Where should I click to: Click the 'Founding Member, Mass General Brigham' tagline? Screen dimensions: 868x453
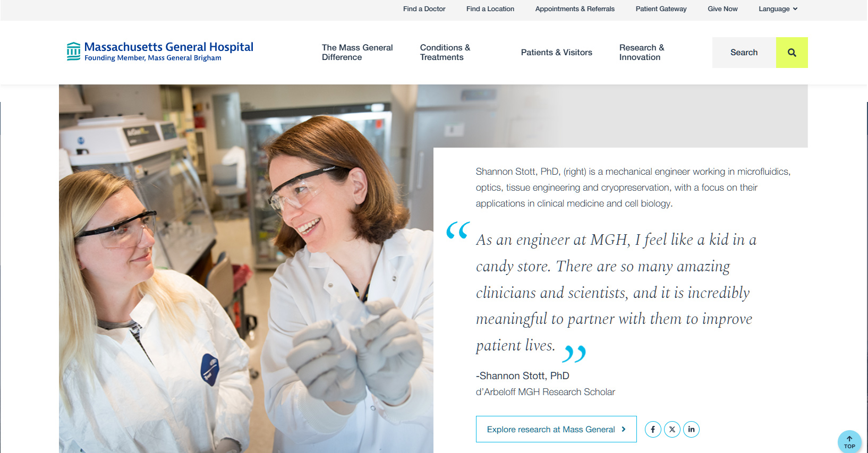point(153,58)
